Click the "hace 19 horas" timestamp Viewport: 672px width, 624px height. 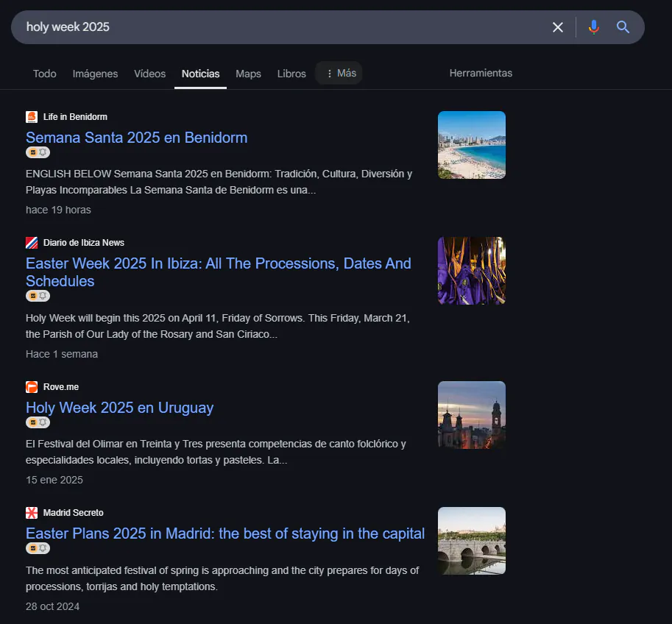coord(58,210)
